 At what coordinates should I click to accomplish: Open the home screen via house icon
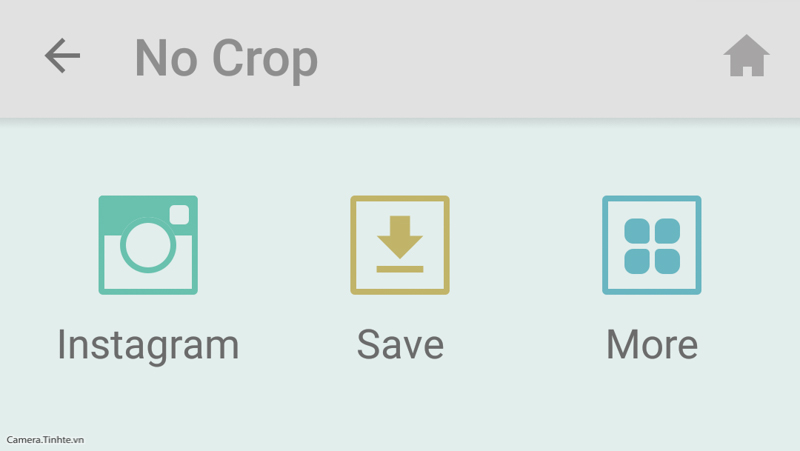tap(746, 56)
